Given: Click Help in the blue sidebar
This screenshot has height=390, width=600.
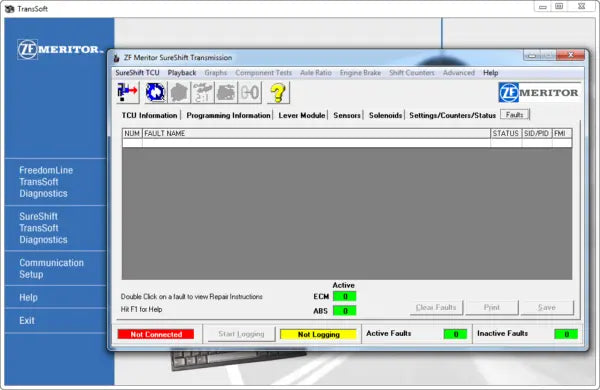Looking at the screenshot, I should 28,297.
